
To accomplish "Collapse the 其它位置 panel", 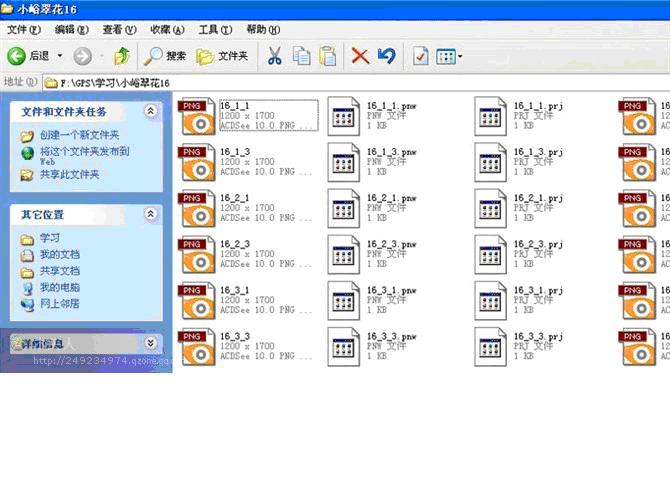I will [150, 214].
